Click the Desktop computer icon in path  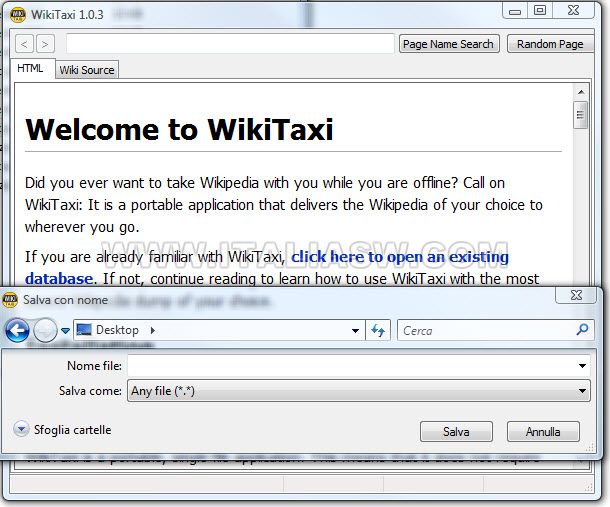(x=84, y=330)
